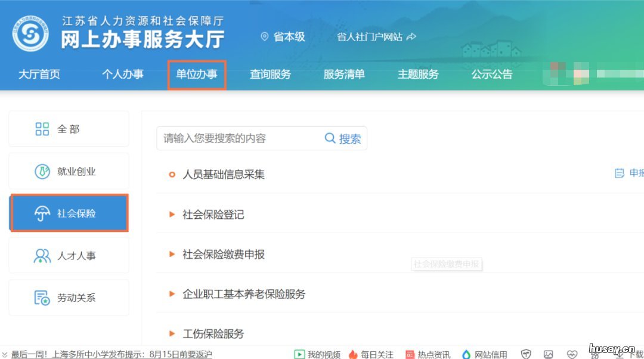Open 我的视频 via its video icon

click(299, 353)
